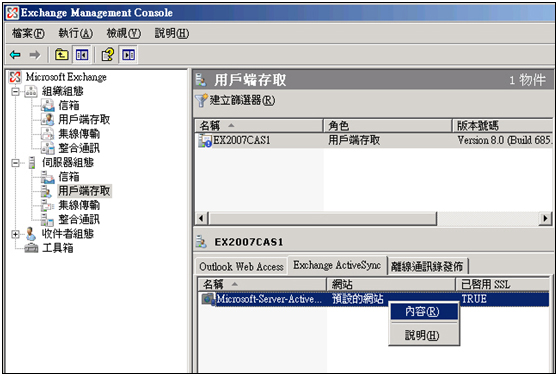Select the 工具箱 tree item
This screenshot has width=558, height=376.
(58, 248)
